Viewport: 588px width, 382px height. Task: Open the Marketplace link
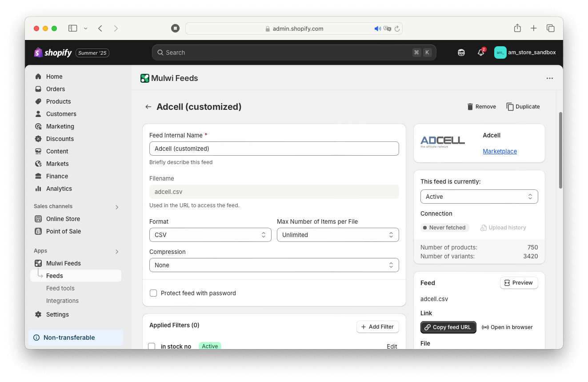500,151
